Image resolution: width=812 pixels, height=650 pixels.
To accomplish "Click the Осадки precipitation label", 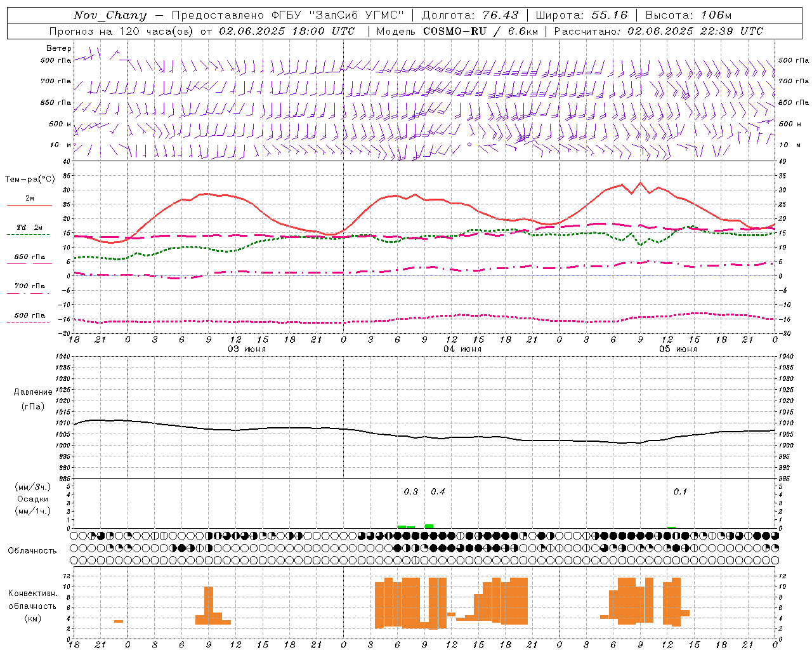I will [33, 499].
